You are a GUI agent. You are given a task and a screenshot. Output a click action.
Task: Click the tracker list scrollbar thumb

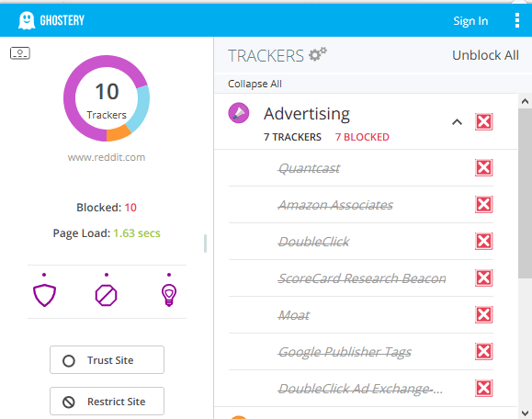[x=525, y=193]
